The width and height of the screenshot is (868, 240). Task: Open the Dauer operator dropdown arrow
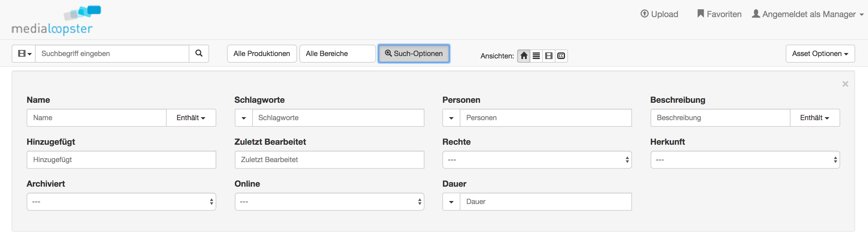point(451,202)
